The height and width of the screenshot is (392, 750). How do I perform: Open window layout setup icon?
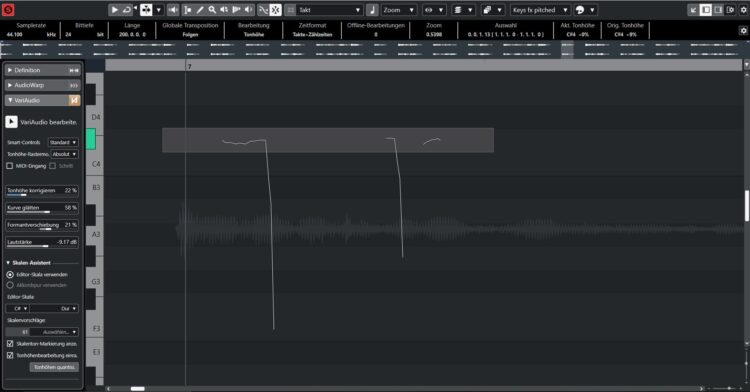pos(730,10)
